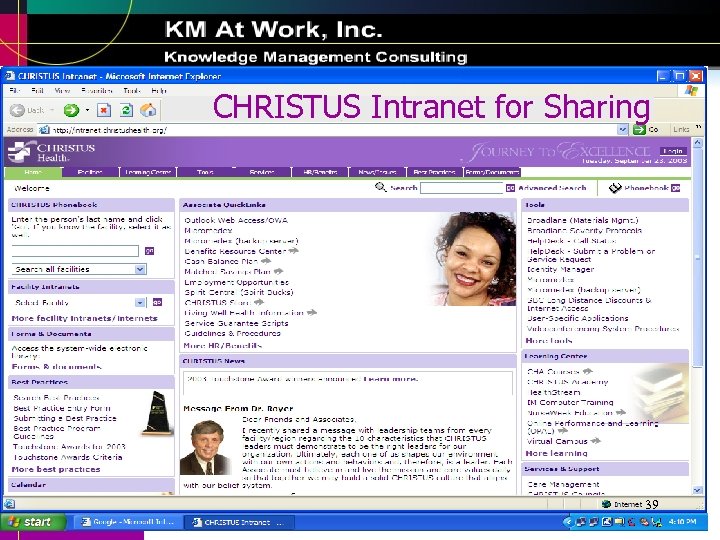Click the More HR/Benefits link
Viewport: 720px width, 540px height.
pos(223,345)
